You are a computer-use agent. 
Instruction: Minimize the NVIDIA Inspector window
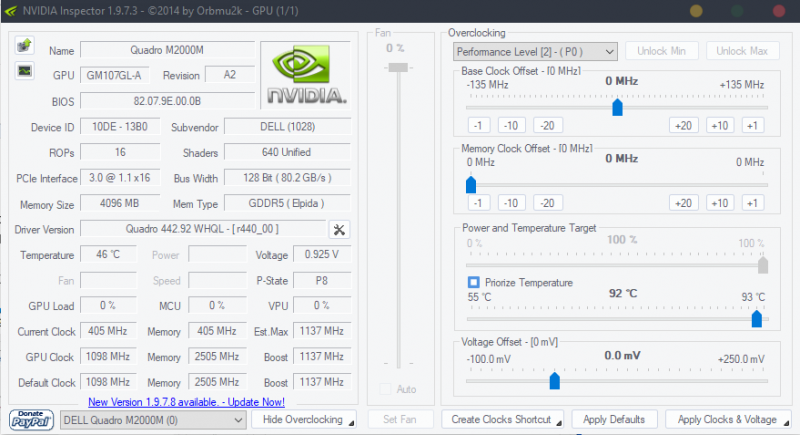pyautogui.click(x=696, y=11)
